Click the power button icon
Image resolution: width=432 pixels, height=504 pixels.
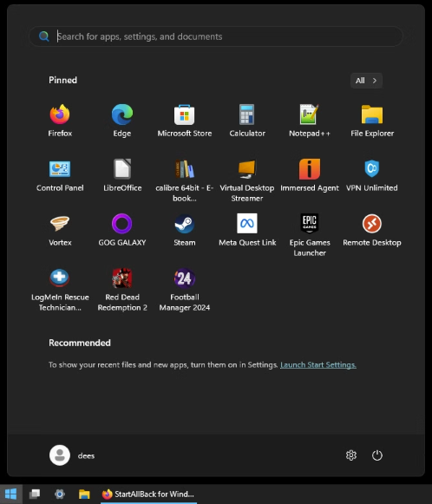point(377,455)
